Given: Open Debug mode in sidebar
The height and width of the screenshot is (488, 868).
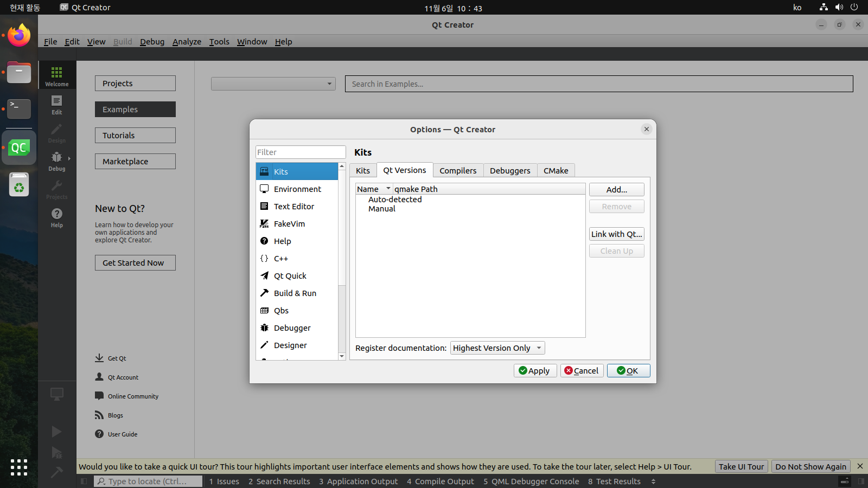Looking at the screenshot, I should (56, 160).
